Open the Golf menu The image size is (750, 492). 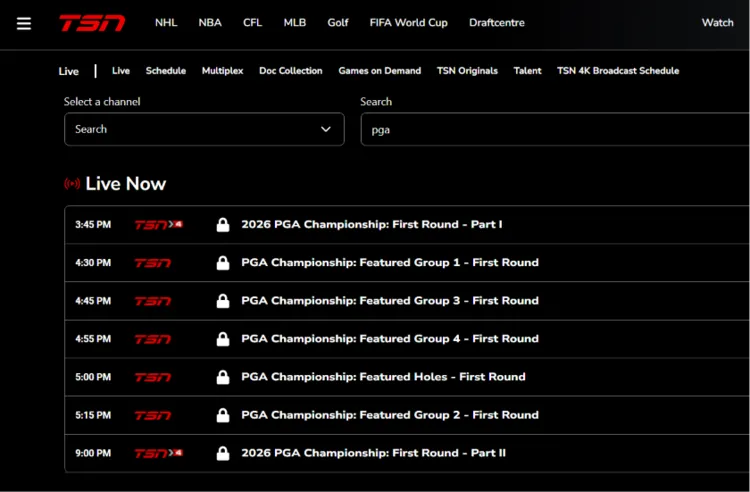[338, 22]
